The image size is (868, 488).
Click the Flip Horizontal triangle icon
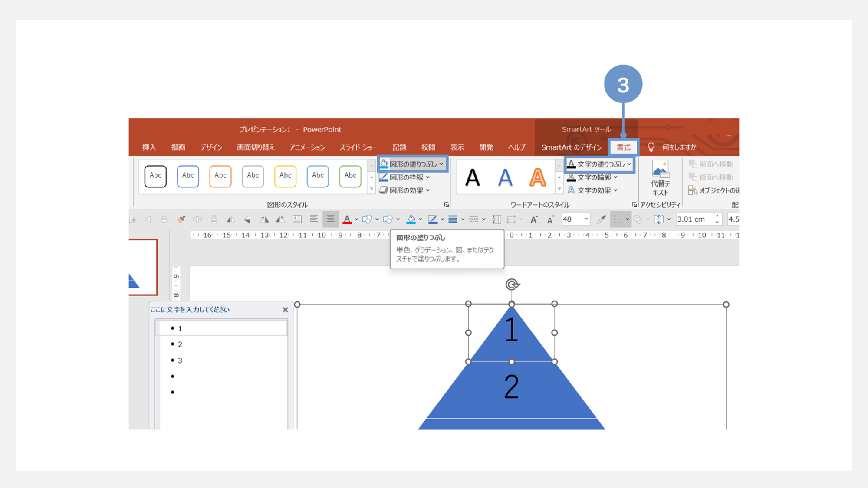230,219
